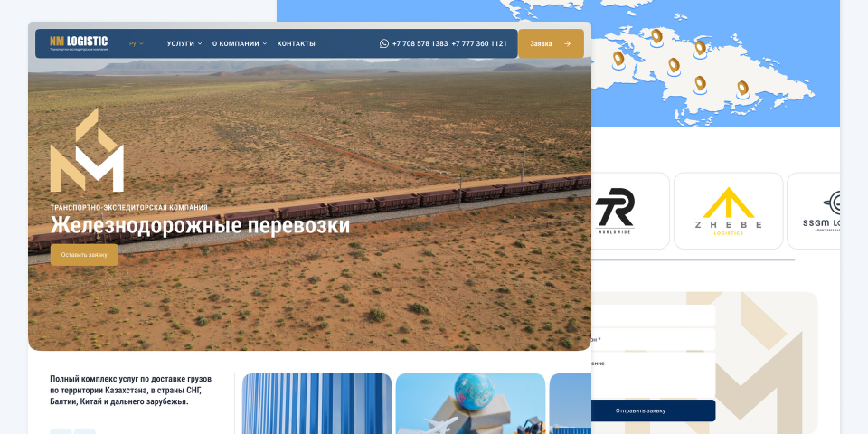868x434 pixels.
Task: Call the number +7 708 578 1383
Action: [420, 43]
